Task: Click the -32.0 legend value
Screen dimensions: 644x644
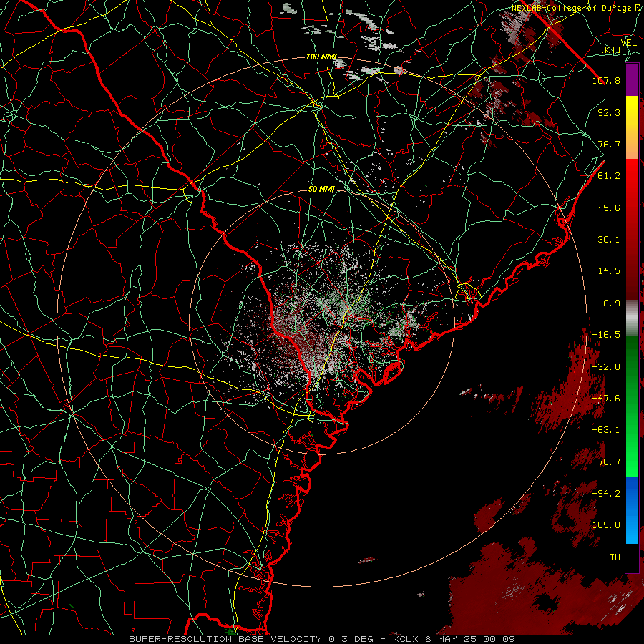Action: 606,367
